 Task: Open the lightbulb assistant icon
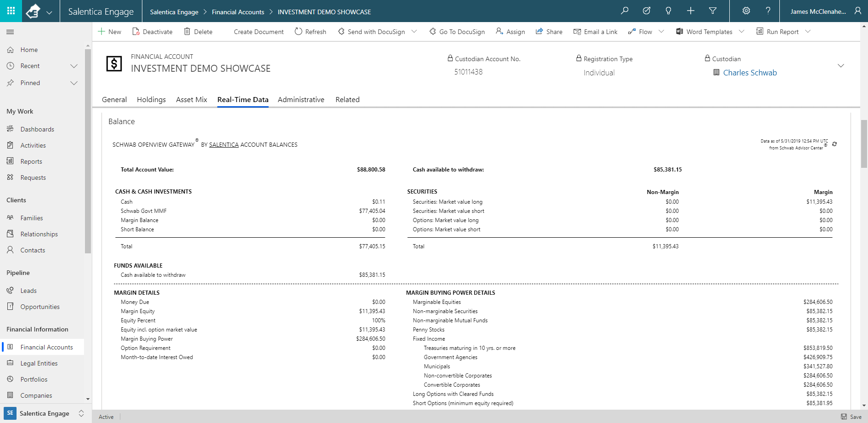669,11
